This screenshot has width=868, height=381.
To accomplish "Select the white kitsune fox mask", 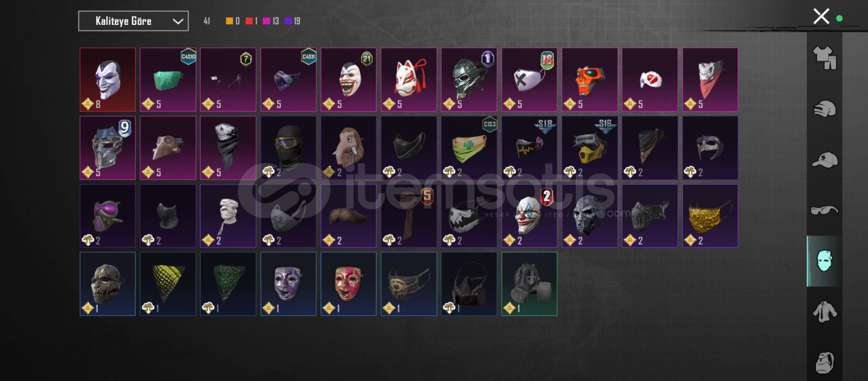I will (409, 80).
